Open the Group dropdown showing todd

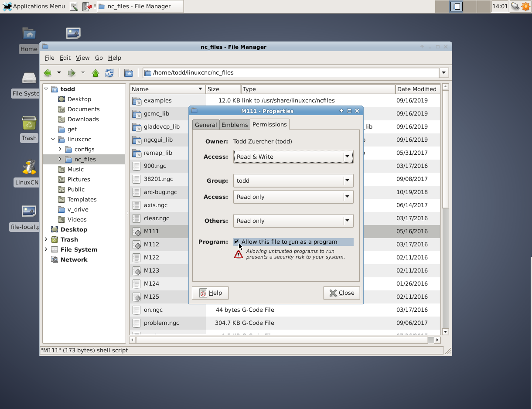coord(293,181)
